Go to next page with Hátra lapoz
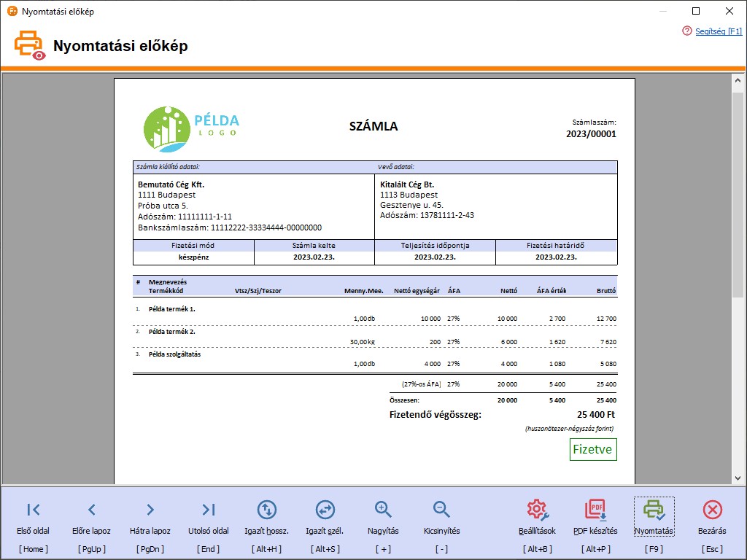Viewport: 747px width, 560px height. pos(150,510)
